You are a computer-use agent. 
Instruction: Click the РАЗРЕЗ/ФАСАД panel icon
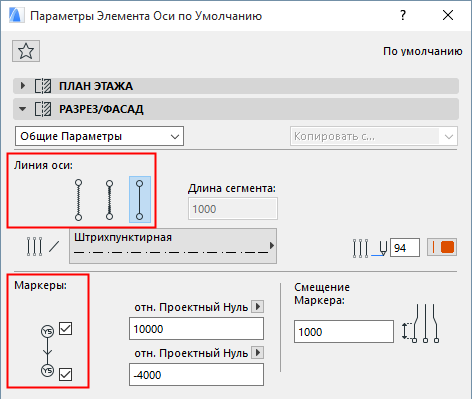click(43, 109)
